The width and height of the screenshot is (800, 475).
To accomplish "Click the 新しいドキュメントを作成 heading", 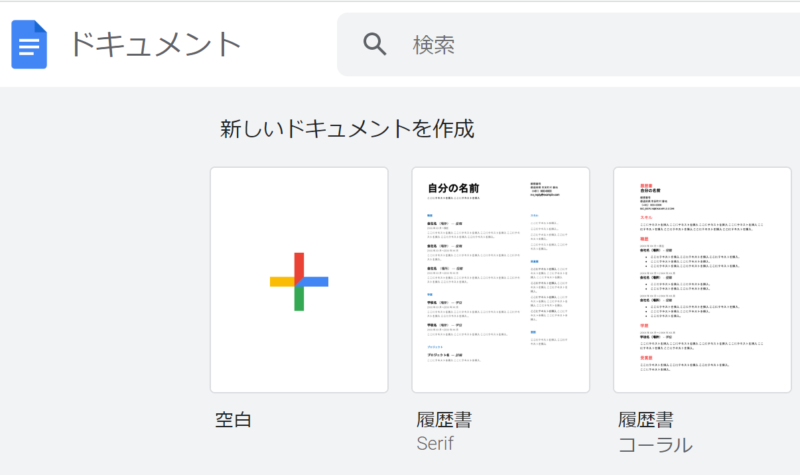I will [347, 129].
